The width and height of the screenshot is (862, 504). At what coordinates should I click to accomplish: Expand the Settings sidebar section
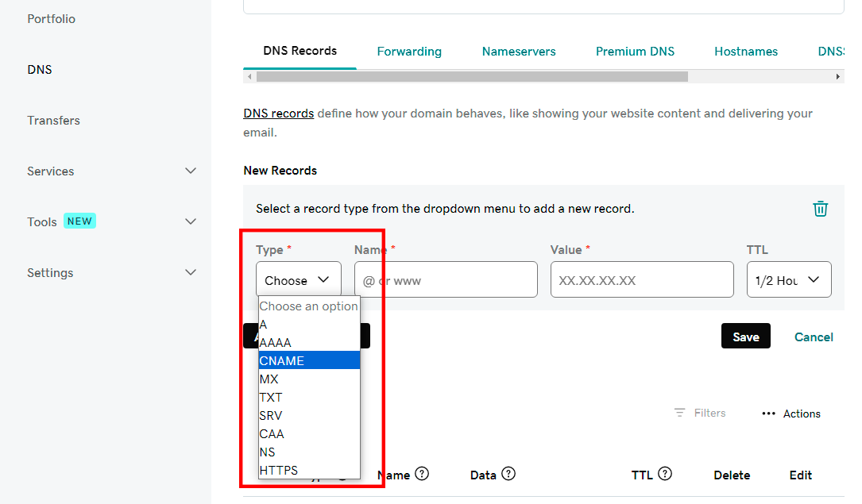(x=191, y=272)
